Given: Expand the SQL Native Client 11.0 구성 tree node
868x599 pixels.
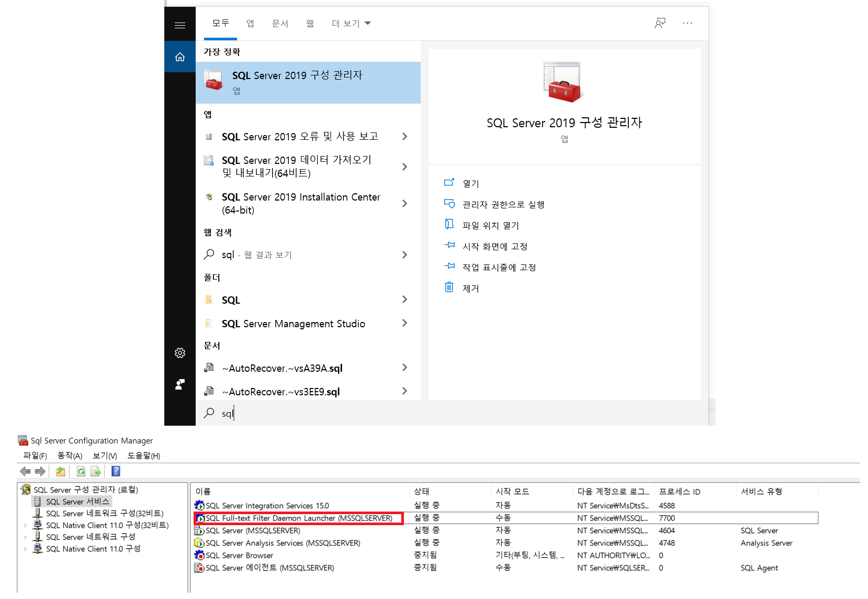Looking at the screenshot, I should 25,549.
